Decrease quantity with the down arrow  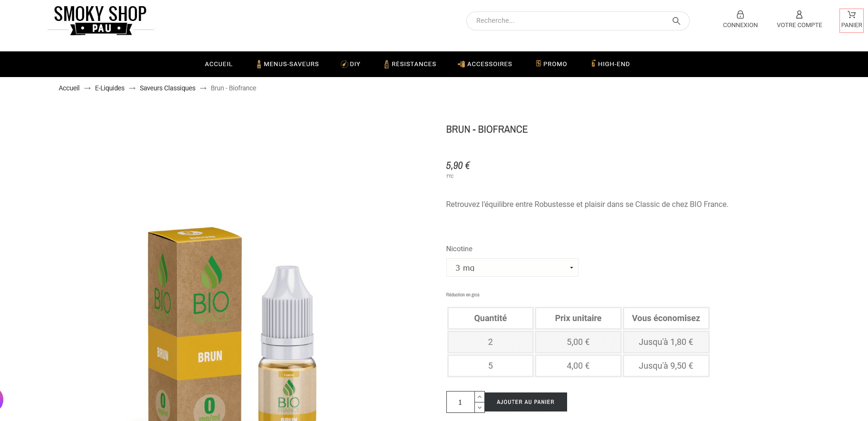point(480,408)
